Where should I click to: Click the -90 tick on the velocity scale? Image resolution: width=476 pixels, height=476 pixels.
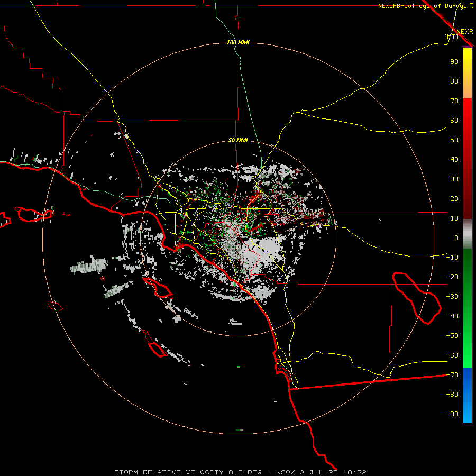[452, 414]
